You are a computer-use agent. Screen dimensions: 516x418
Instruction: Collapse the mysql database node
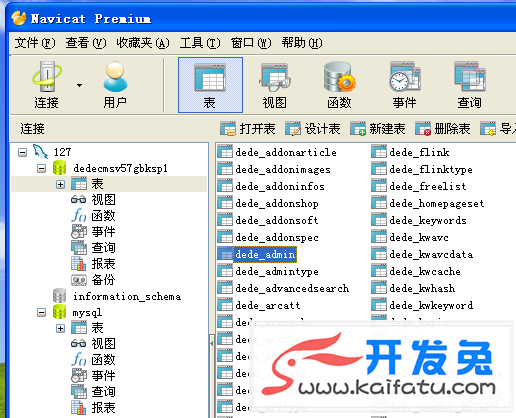(41, 313)
